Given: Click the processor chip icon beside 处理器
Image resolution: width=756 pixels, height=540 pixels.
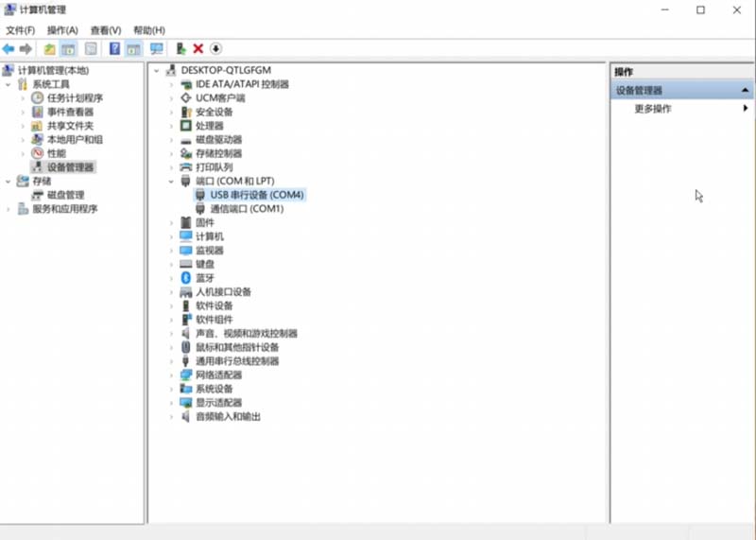Looking at the screenshot, I should pyautogui.click(x=185, y=126).
